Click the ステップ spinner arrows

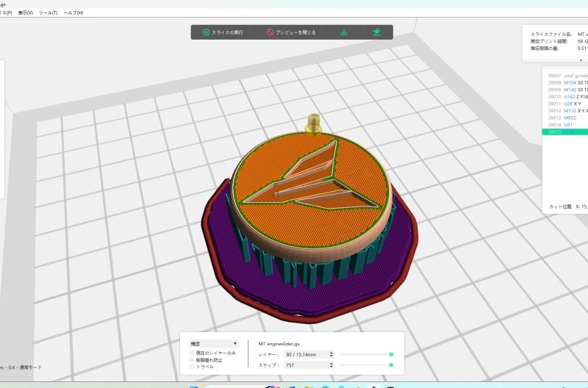(331, 364)
